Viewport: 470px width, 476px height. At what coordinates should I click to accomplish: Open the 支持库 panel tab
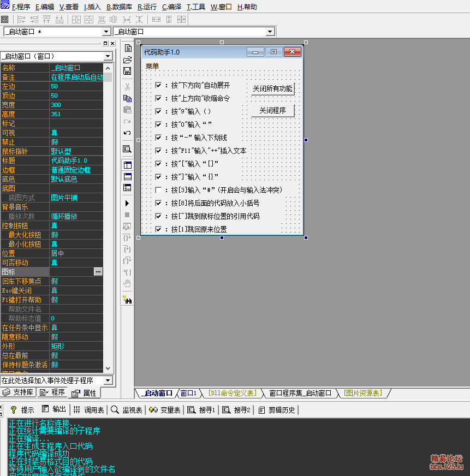(x=18, y=392)
